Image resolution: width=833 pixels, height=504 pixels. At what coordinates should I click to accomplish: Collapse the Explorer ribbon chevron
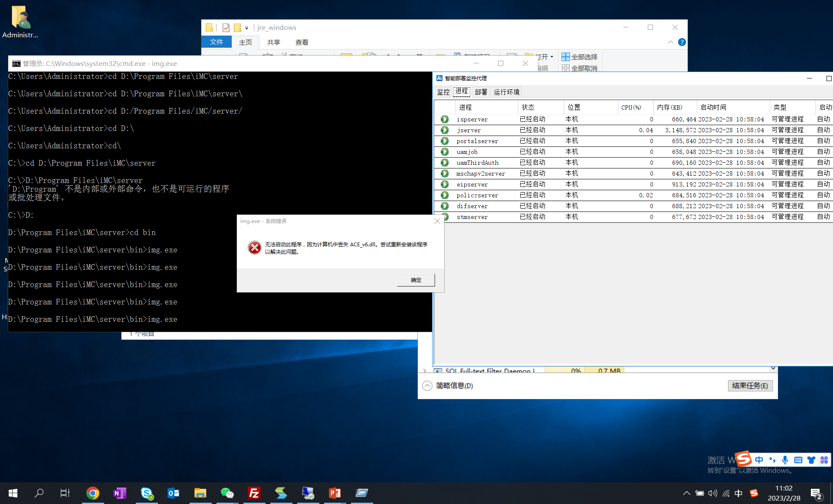(670, 42)
